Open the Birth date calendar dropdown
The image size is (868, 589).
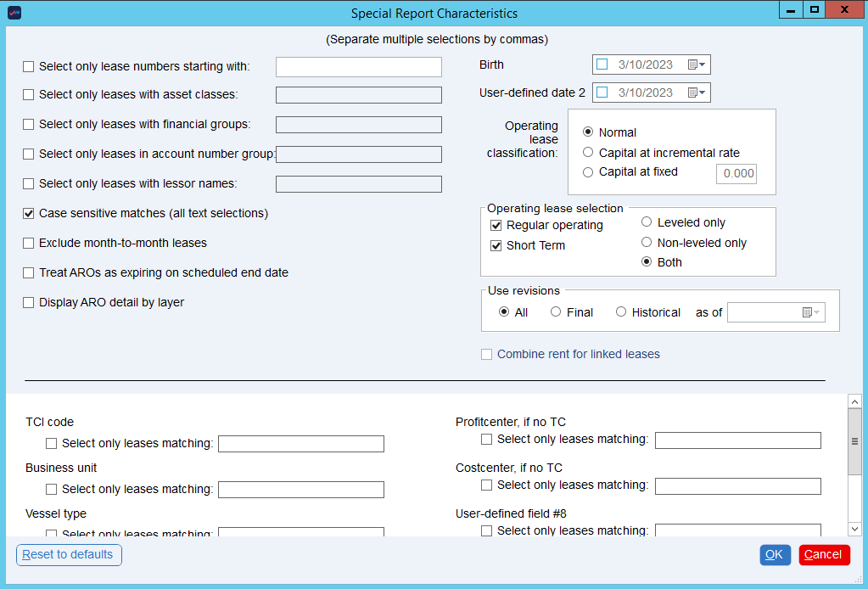tap(697, 65)
